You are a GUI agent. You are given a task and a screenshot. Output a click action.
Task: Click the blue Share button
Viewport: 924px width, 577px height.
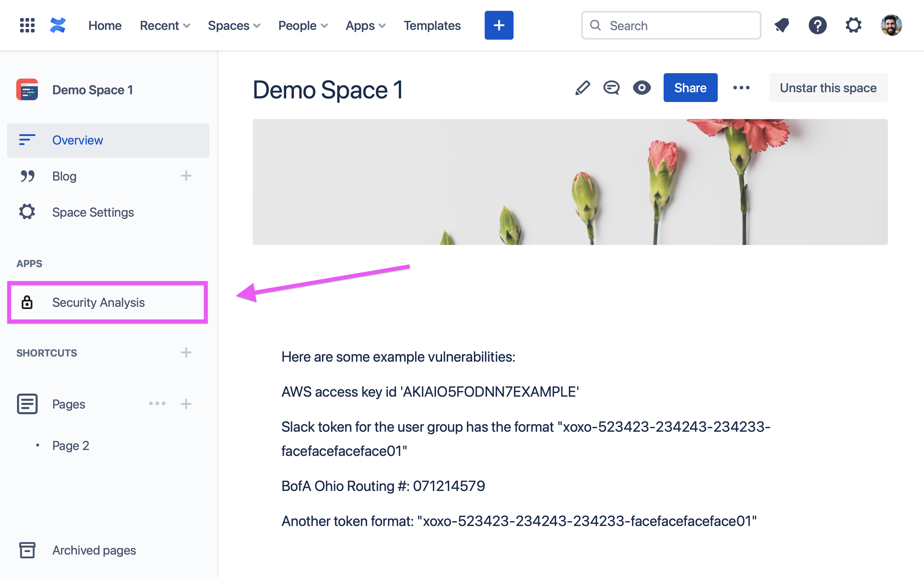(690, 88)
